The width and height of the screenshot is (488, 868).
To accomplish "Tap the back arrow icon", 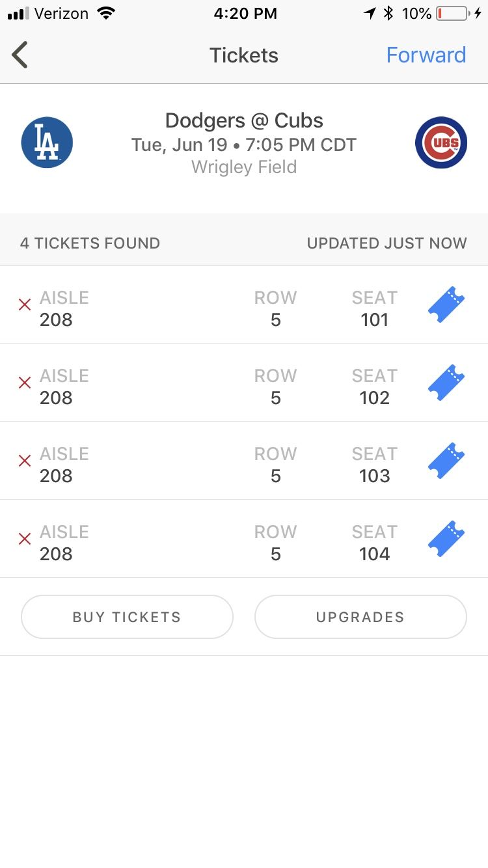I will tap(20, 55).
